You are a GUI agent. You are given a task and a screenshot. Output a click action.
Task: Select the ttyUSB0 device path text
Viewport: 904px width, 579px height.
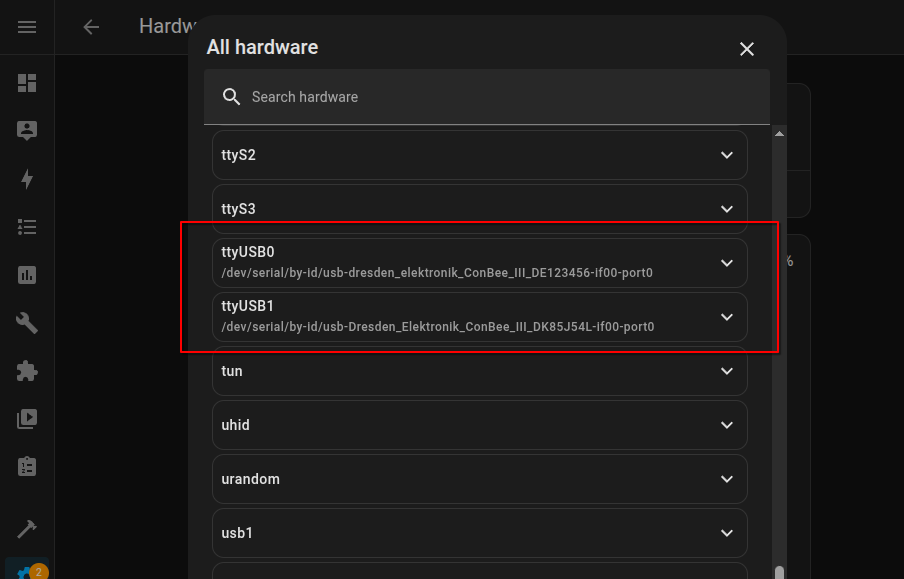[437, 273]
